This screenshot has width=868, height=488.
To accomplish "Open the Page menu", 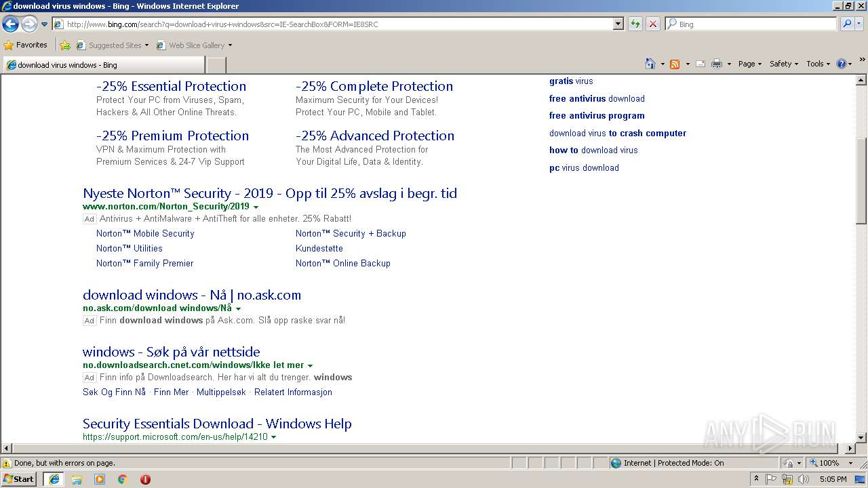I will click(749, 64).
